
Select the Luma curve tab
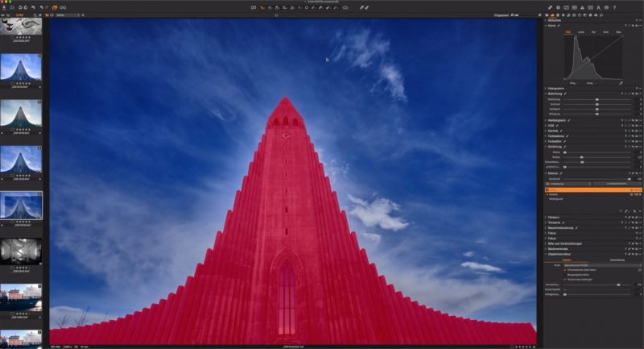[x=581, y=32]
